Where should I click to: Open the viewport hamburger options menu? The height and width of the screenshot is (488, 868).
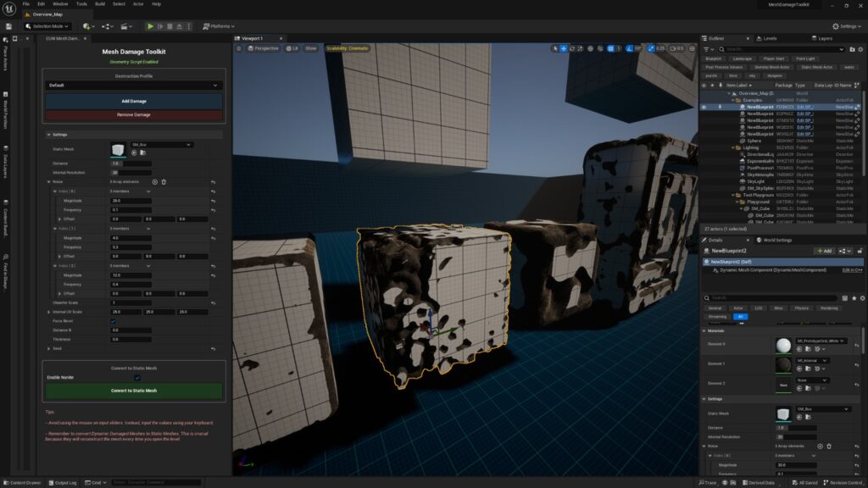(241, 48)
